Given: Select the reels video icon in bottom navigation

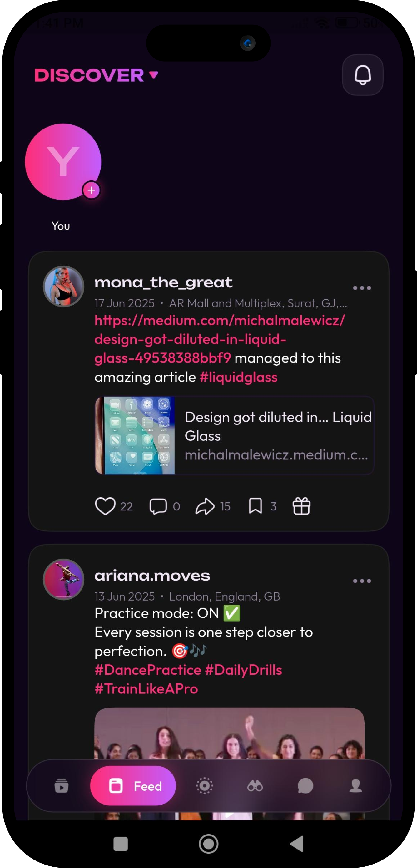Looking at the screenshot, I should coord(61,785).
